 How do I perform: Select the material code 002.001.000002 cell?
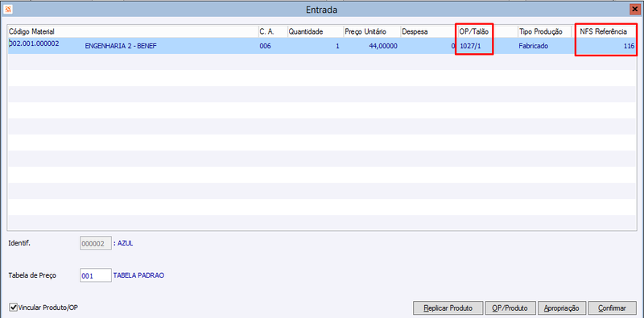(x=34, y=43)
